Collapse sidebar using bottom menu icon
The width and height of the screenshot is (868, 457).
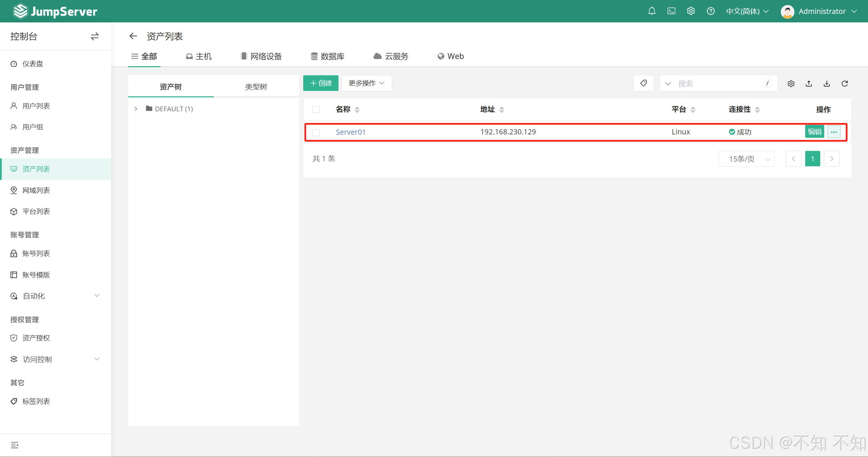click(x=14, y=445)
